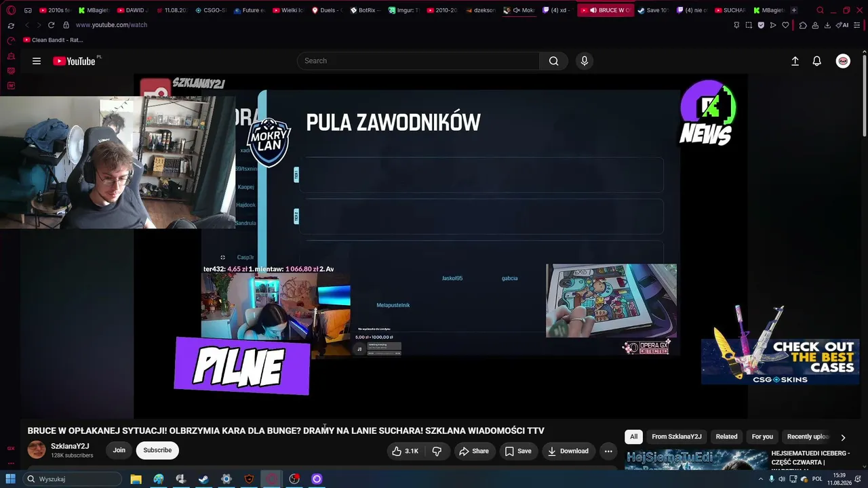This screenshot has height=488, width=868.
Task: Save the video to a playlist
Action: 518,451
